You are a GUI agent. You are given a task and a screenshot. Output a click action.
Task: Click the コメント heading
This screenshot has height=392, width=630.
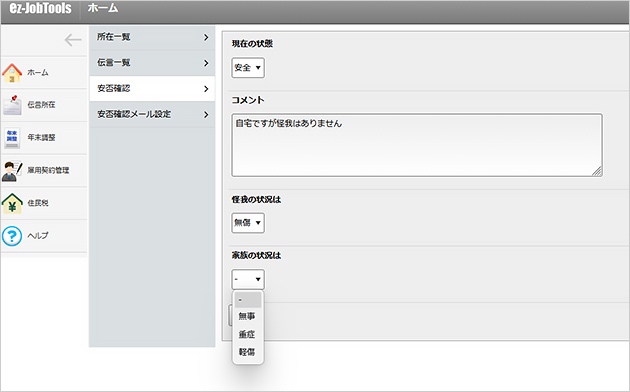click(248, 100)
